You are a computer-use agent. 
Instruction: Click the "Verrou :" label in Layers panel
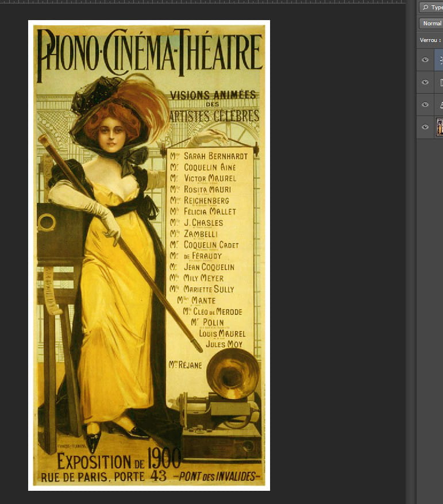[x=430, y=40]
